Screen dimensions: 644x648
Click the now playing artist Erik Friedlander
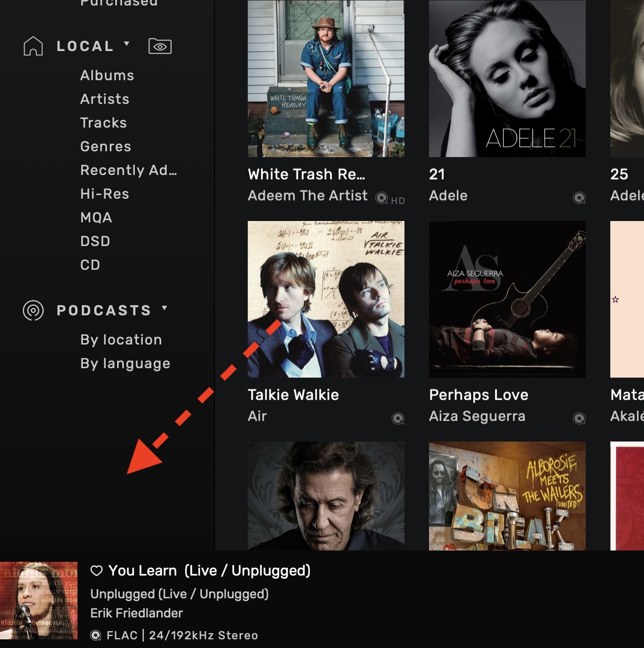click(137, 613)
